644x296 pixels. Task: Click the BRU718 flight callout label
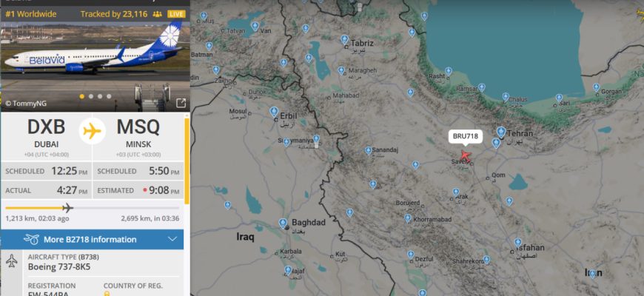pos(466,136)
